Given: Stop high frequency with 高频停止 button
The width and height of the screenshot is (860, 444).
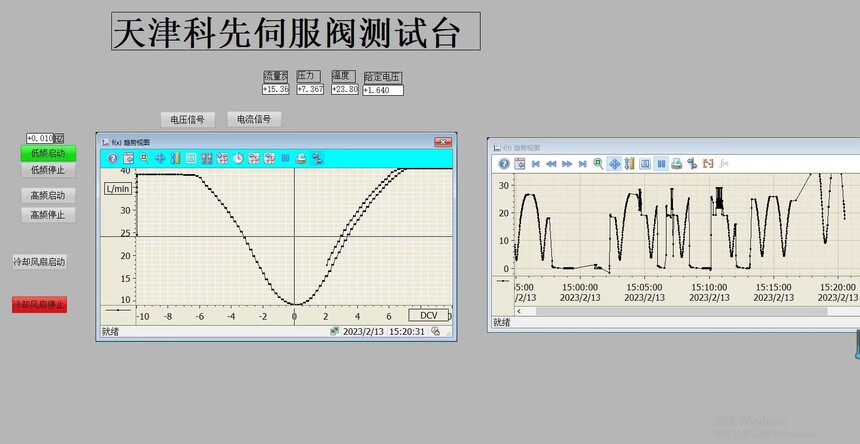Looking at the screenshot, I should [x=48, y=215].
